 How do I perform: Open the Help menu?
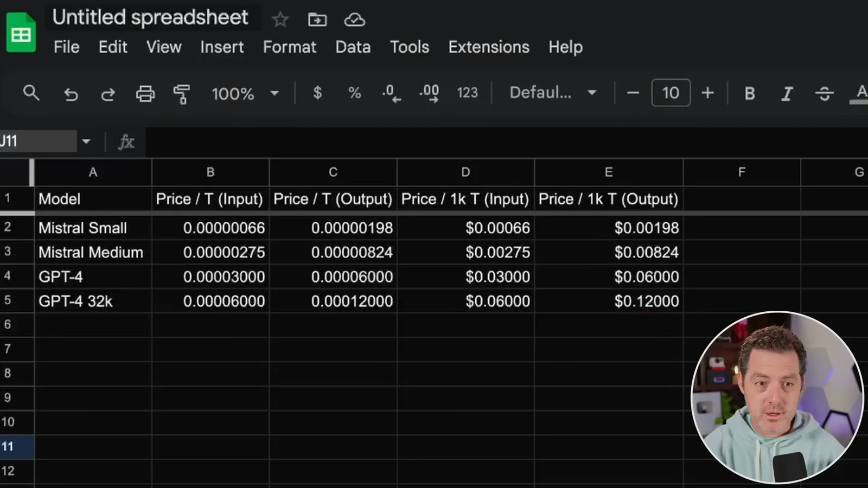point(565,47)
